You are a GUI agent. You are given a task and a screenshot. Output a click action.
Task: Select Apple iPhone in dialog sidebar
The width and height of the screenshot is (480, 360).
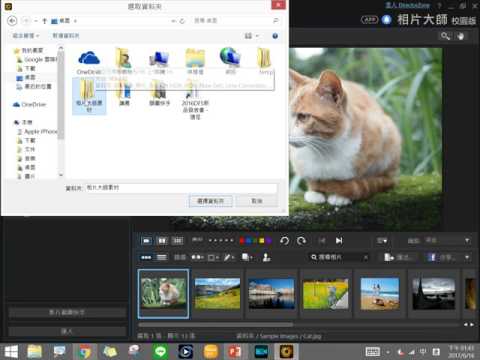tap(37, 131)
